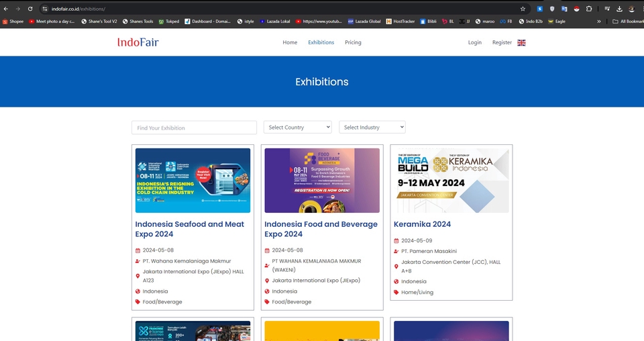The image size is (644, 341).
Task: Open the All Bookmarks folder
Action: point(628,21)
